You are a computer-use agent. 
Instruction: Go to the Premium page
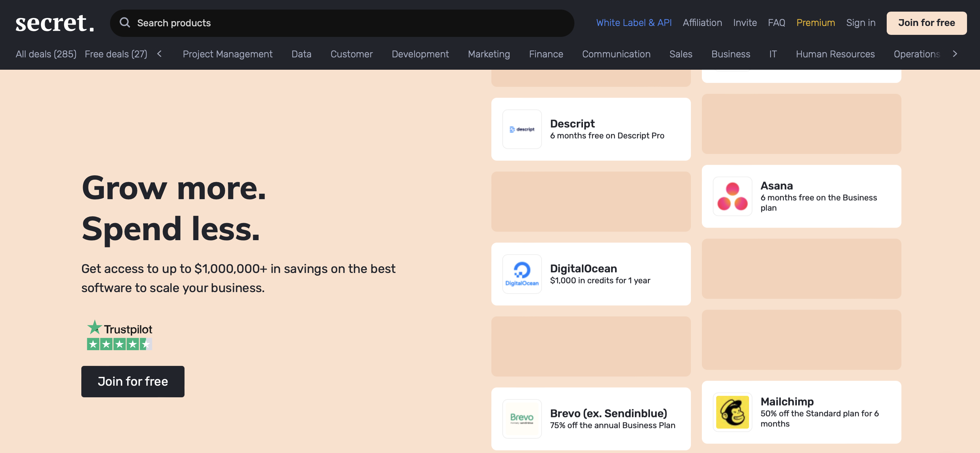[x=815, y=23]
